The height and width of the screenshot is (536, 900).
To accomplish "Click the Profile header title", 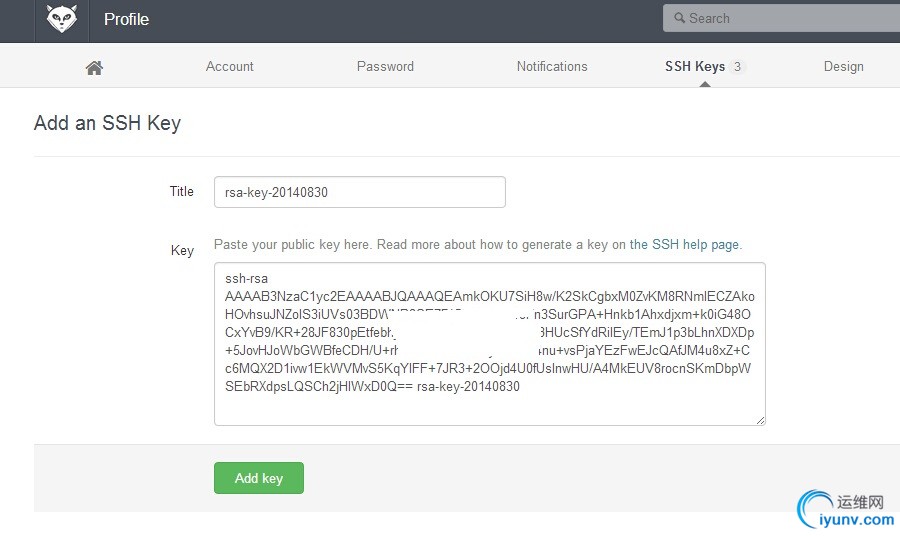I will [126, 19].
